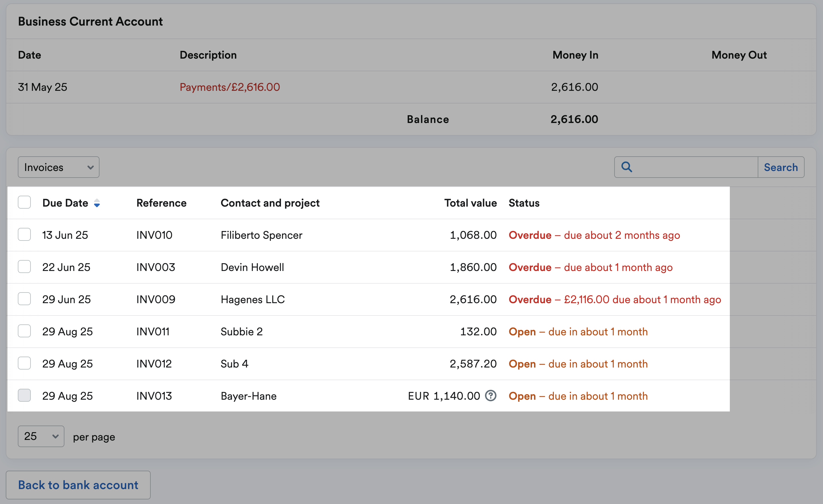This screenshot has height=504, width=823.
Task: Open the Invoices filter dropdown
Action: [x=58, y=167]
